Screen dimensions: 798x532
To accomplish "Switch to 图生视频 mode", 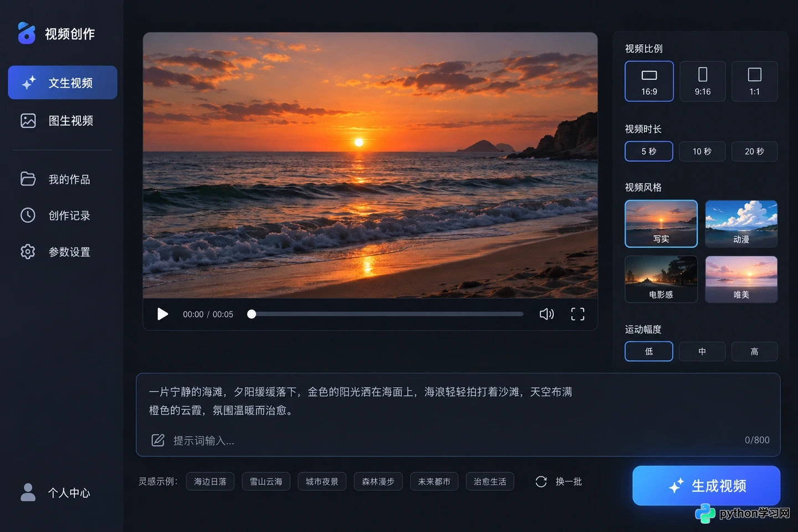I will [63, 121].
